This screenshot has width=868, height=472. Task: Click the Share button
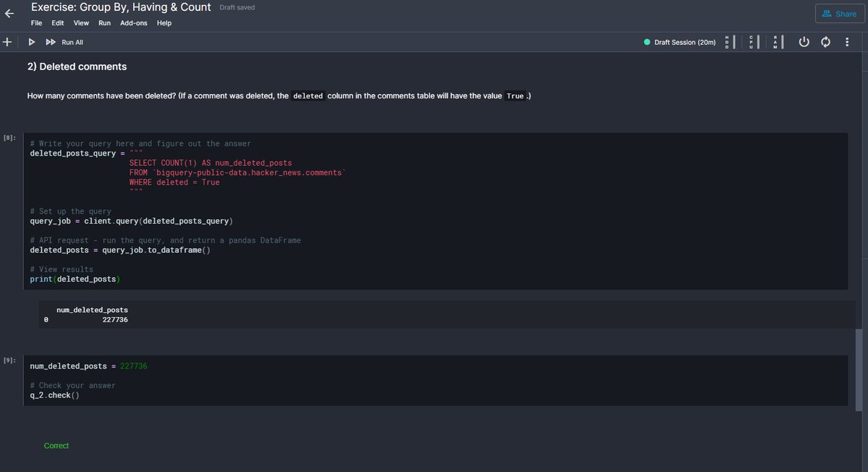(839, 14)
